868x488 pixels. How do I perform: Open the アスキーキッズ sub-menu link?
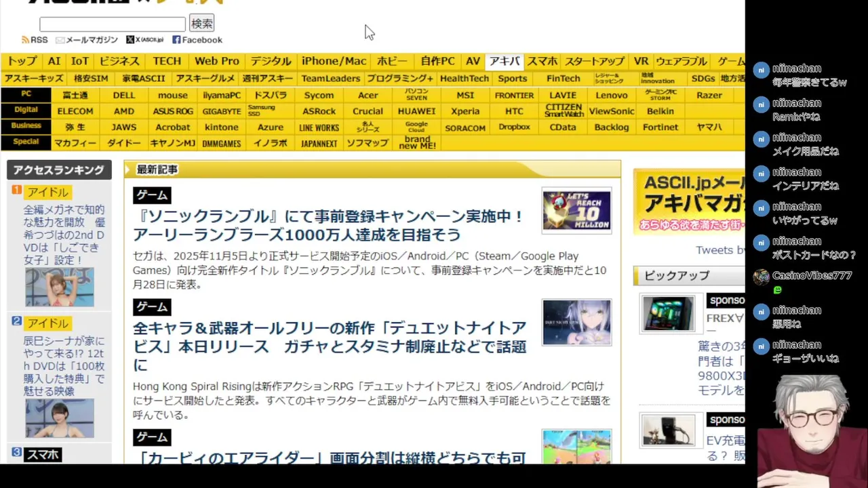click(x=33, y=79)
